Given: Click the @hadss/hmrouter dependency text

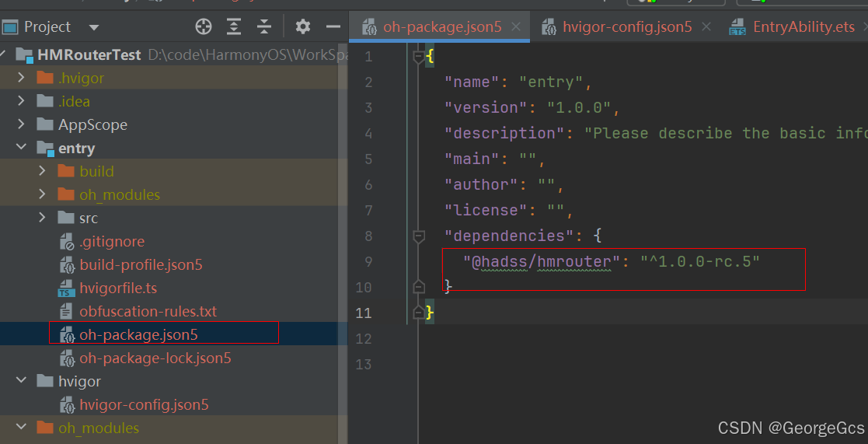Looking at the screenshot, I should click(x=541, y=261).
